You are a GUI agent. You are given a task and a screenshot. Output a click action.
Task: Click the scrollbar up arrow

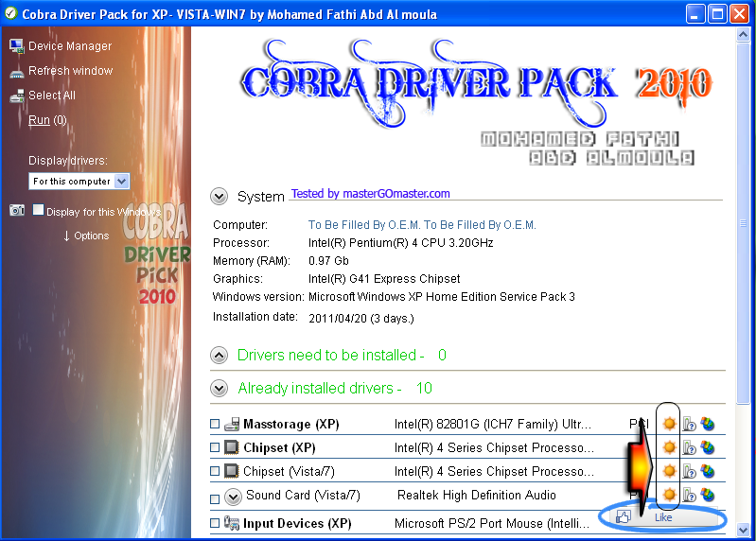pos(743,35)
